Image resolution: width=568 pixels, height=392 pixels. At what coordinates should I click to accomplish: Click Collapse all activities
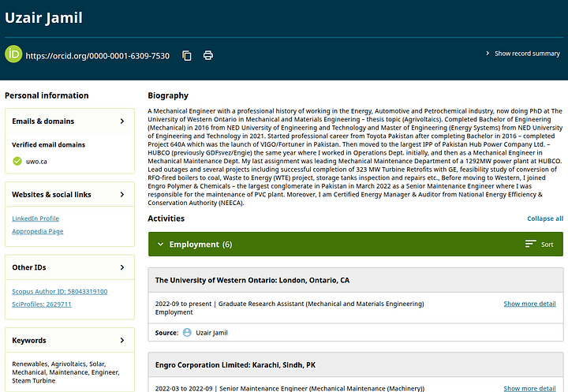545,218
